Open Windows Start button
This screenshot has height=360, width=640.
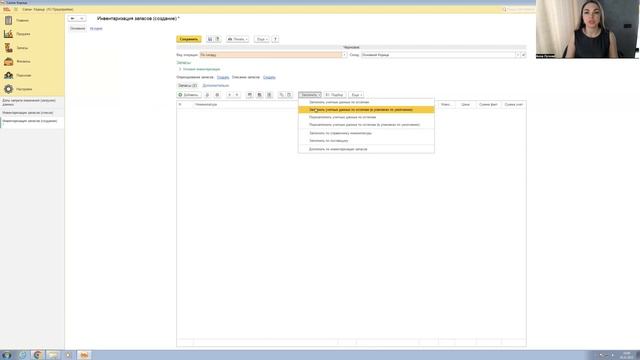pyautogui.click(x=7, y=355)
